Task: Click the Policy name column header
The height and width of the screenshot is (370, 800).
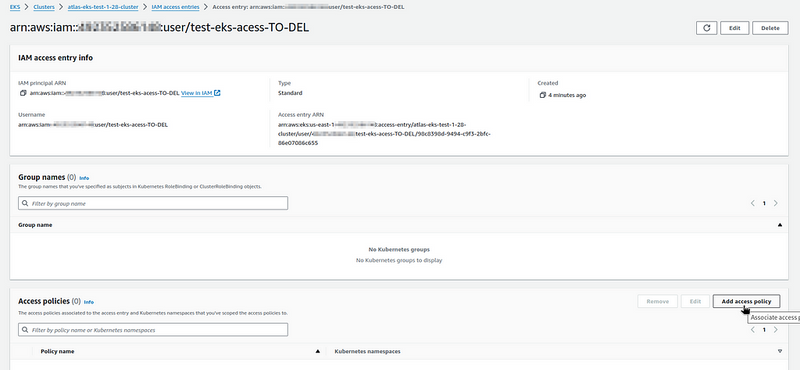Action: [x=58, y=352]
